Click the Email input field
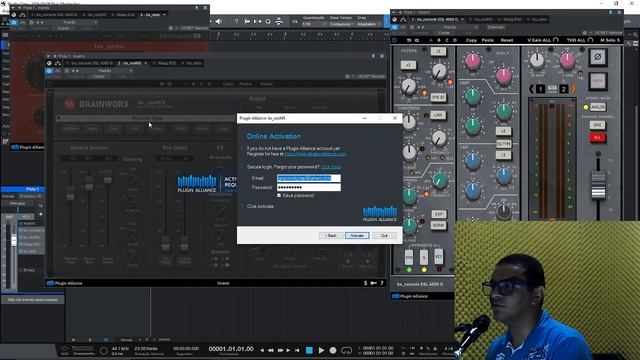 [309, 178]
